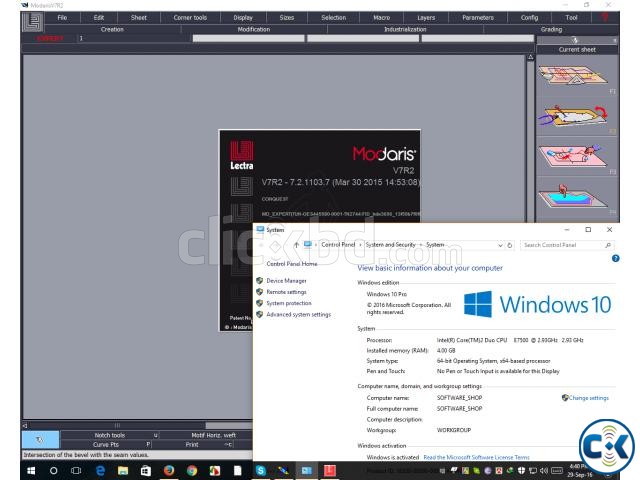Open the Selection menu
Screen dimensions: 640x480
pyautogui.click(x=333, y=18)
